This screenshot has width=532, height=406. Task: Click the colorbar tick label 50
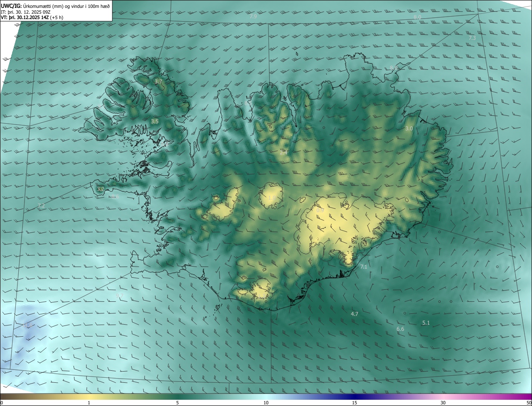529,403
